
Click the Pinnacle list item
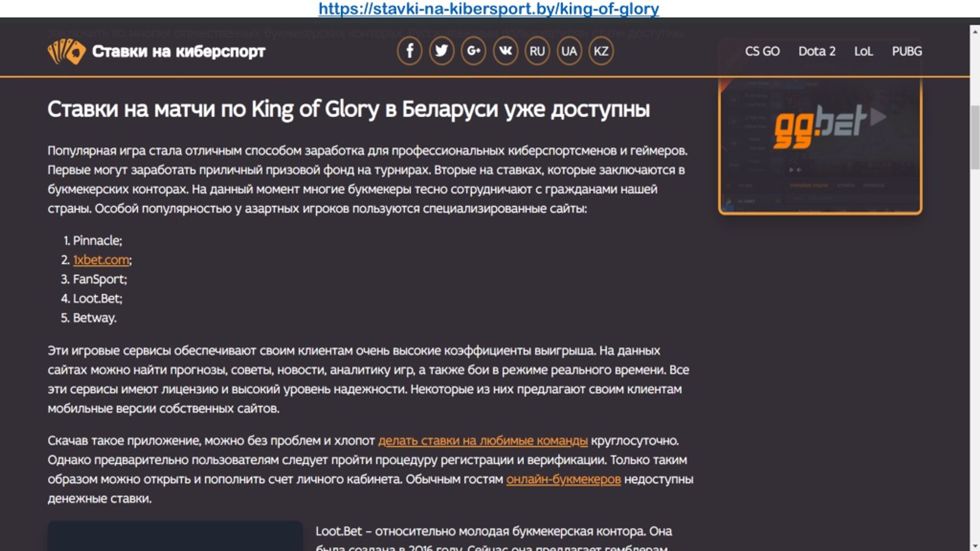(x=97, y=241)
